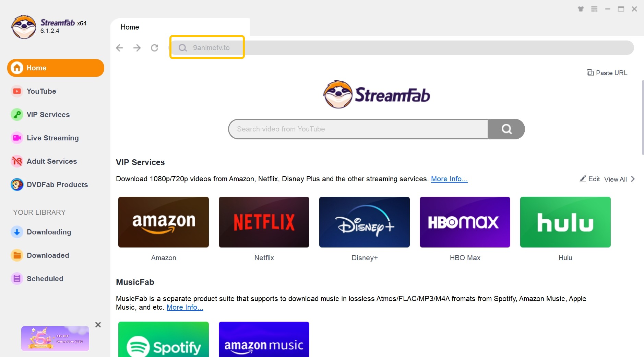Click the vertical scrollbar on the right
644x357 pixels.
tap(642, 117)
